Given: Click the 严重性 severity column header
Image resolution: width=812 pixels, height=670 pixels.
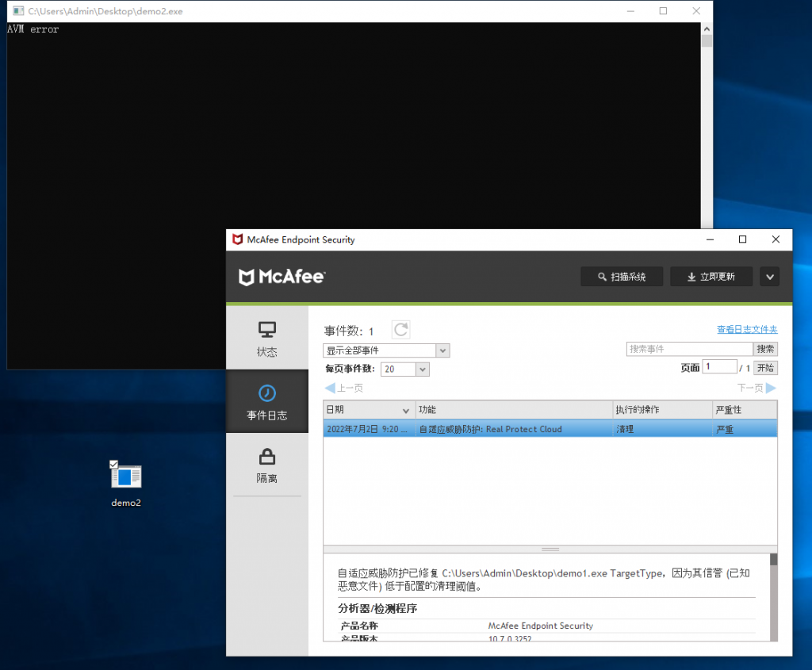Looking at the screenshot, I should tap(745, 410).
